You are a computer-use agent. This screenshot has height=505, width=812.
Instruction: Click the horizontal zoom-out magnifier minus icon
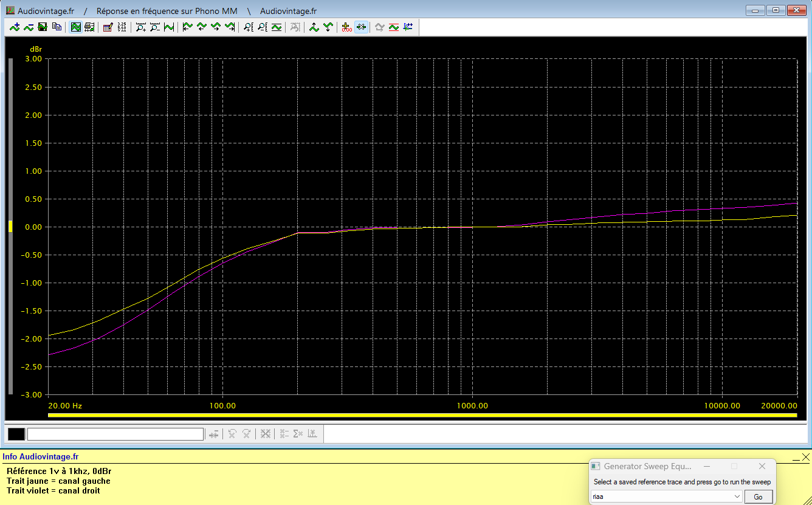point(155,27)
